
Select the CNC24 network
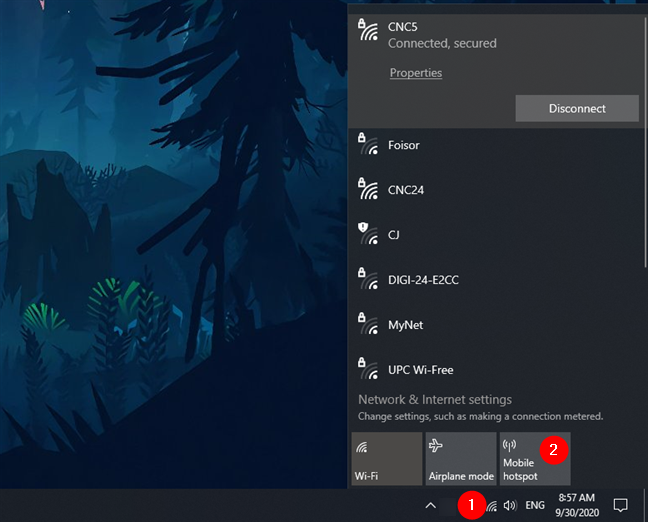[x=496, y=190]
